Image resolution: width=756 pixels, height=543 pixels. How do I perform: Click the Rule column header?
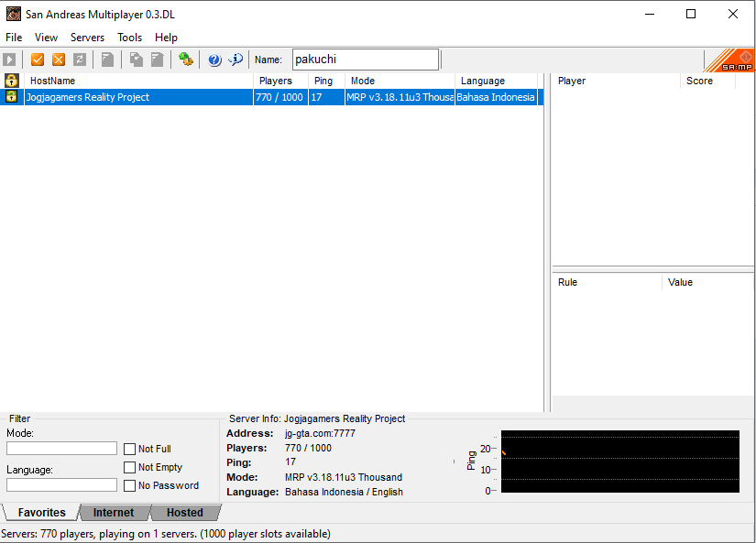click(607, 282)
